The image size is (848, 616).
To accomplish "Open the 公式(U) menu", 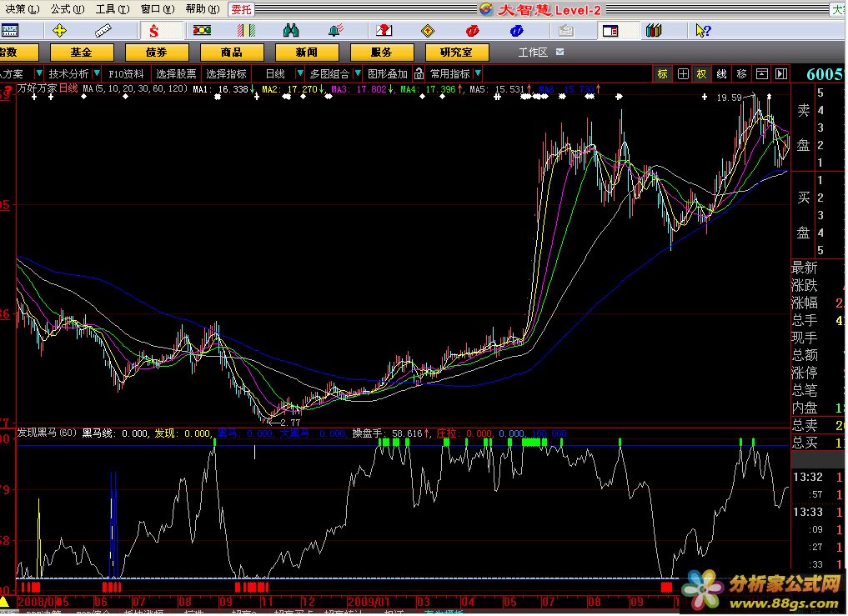I will point(67,9).
